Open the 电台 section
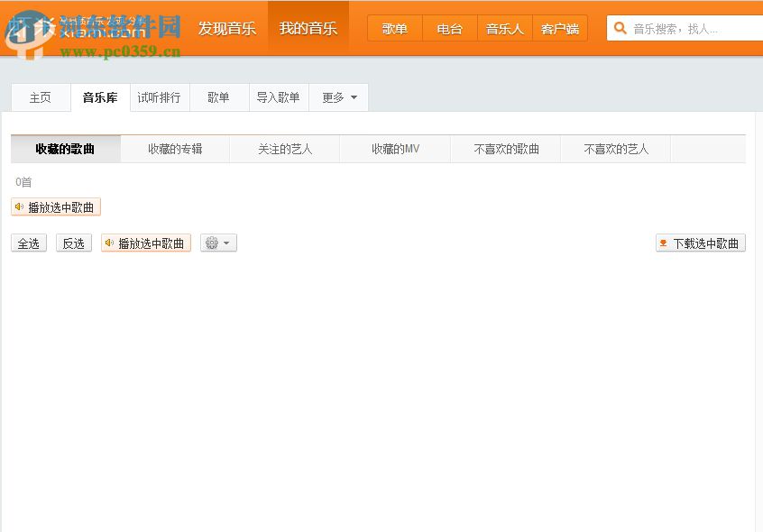This screenshot has height=532, width=763. [449, 28]
